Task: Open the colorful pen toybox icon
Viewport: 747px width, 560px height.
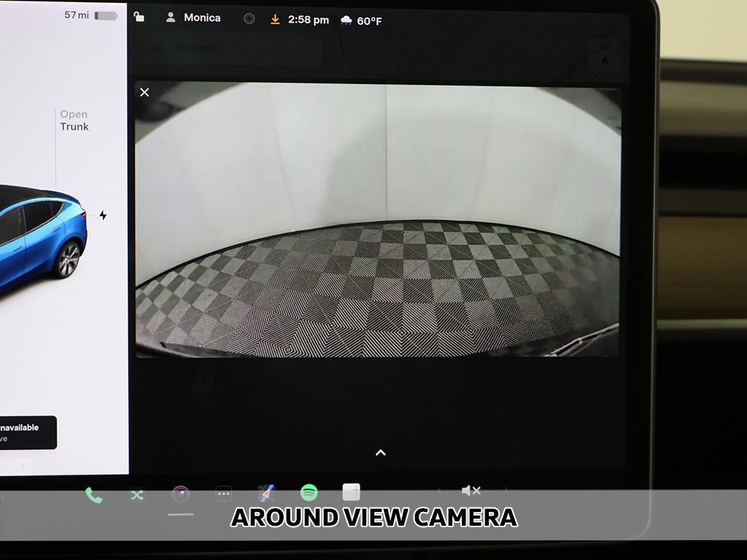Action: [266, 494]
